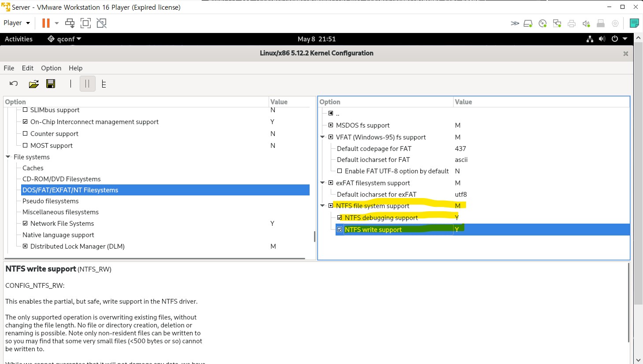Click the hard disk device icon
Screen dimensions: 643x364
pyautogui.click(x=528, y=23)
